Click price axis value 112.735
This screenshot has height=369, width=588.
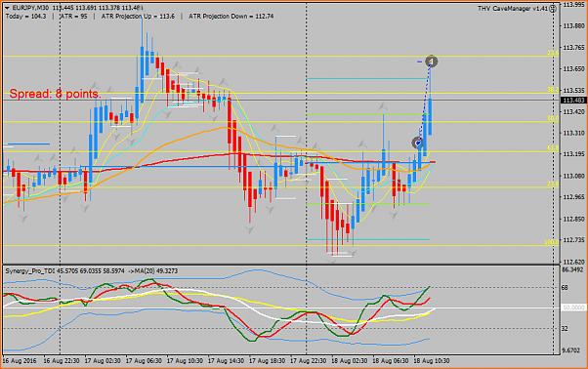[573, 240]
